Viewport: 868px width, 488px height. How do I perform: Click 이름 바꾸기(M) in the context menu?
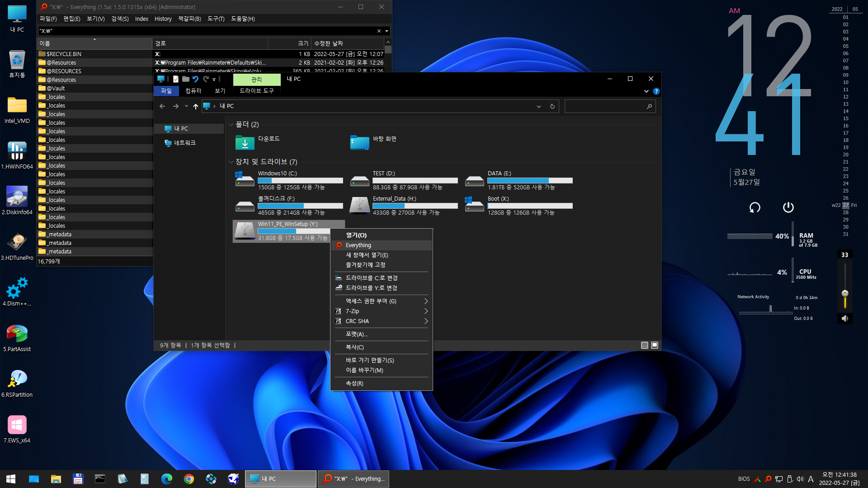382,371
